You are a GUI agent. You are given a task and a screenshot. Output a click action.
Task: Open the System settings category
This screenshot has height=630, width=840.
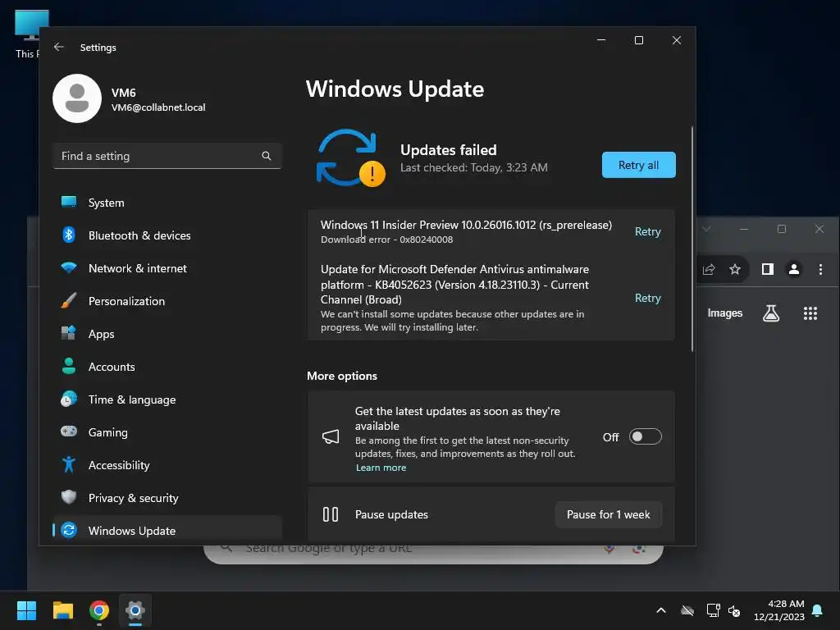click(x=167, y=203)
